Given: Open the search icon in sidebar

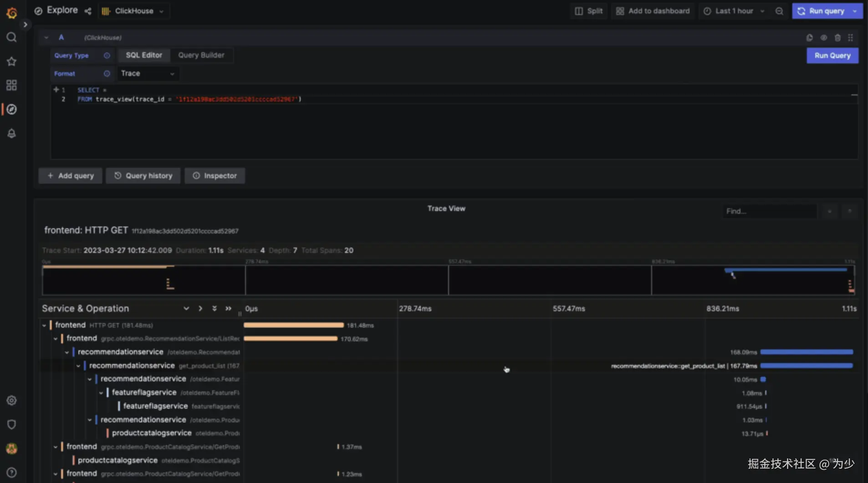Looking at the screenshot, I should (x=12, y=37).
